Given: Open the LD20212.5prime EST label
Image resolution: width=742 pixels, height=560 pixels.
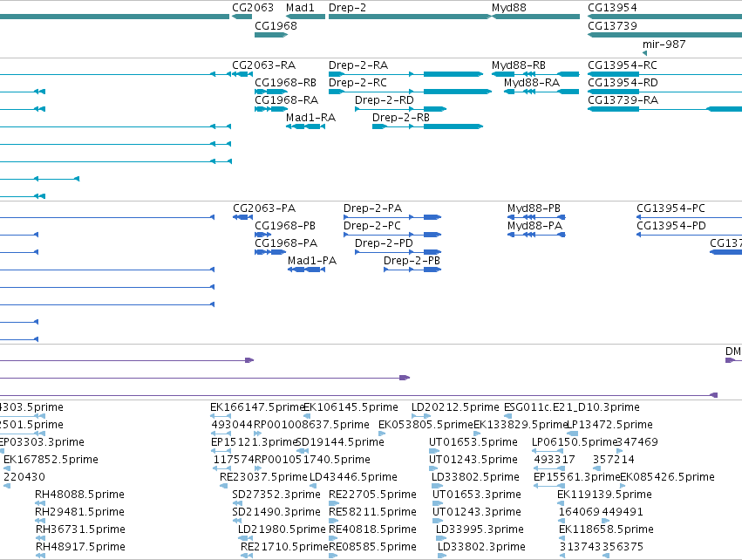Looking at the screenshot, I should [x=455, y=407].
